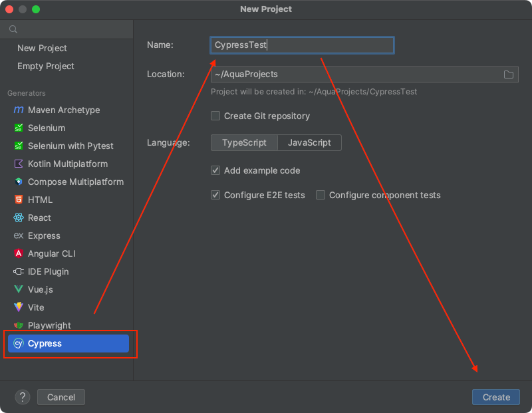532x413 pixels.
Task: Click the Vite icon
Action: pos(19,307)
